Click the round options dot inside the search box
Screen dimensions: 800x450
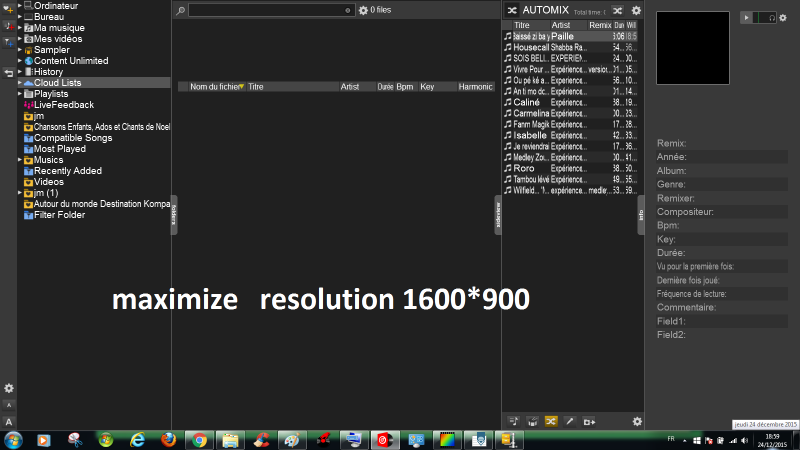click(347, 10)
